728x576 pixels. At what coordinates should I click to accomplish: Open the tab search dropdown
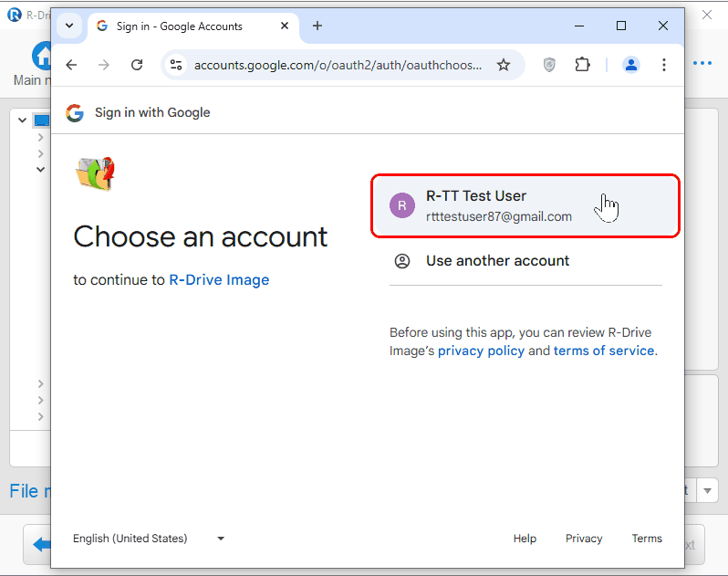(x=69, y=26)
